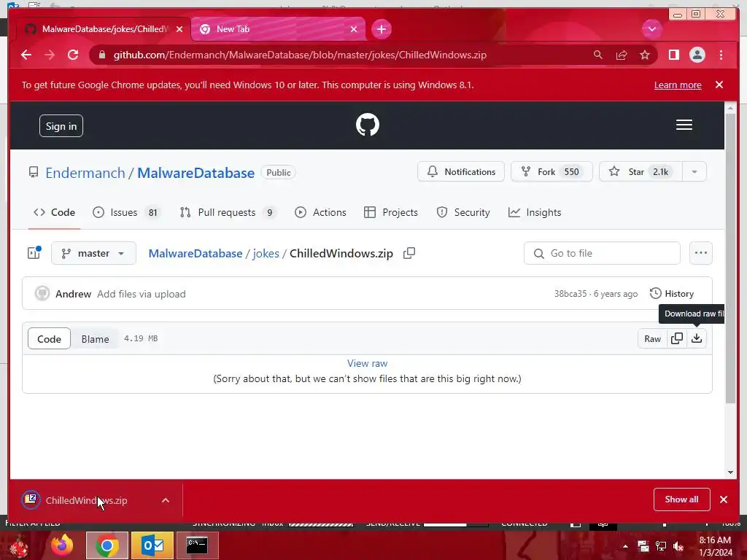Viewport: 747px width, 560px height.
Task: Click the scrollbar down arrow
Action: 730,472
